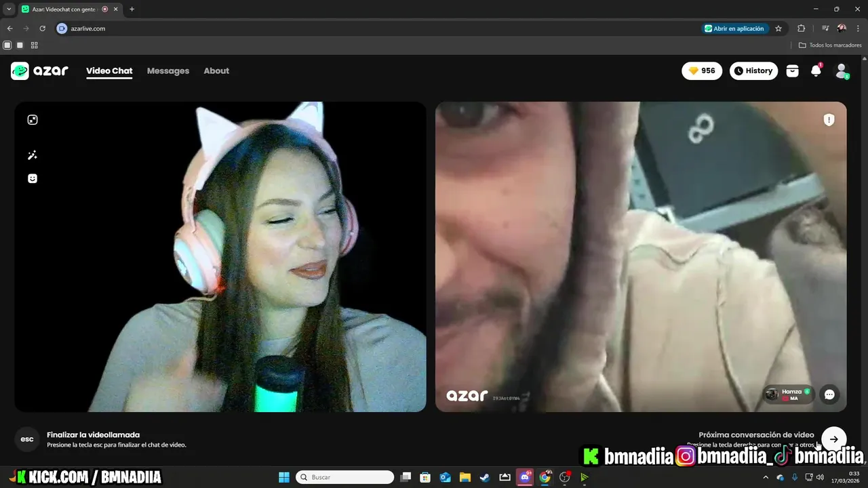Click Abrir en aplicación button

pos(734,28)
